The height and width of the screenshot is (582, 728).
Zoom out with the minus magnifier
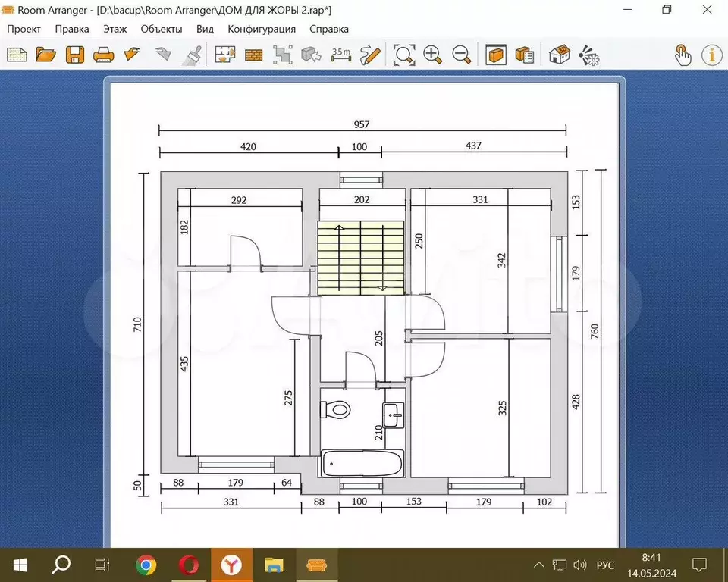(462, 55)
